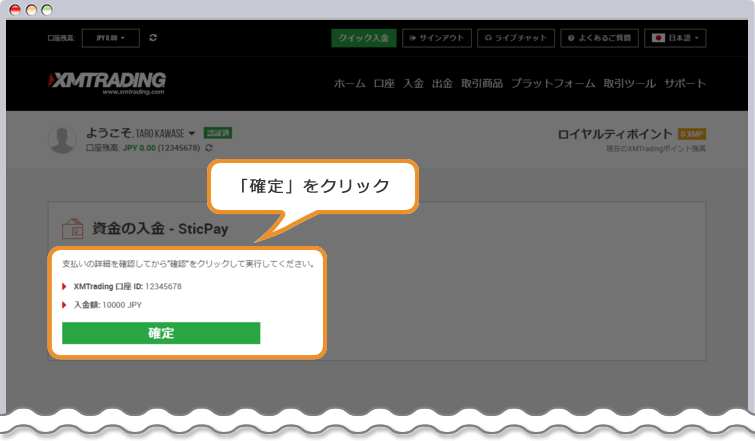The width and height of the screenshot is (755, 441).
Task: Open the 日本語 language dropdown
Action: pos(675,38)
